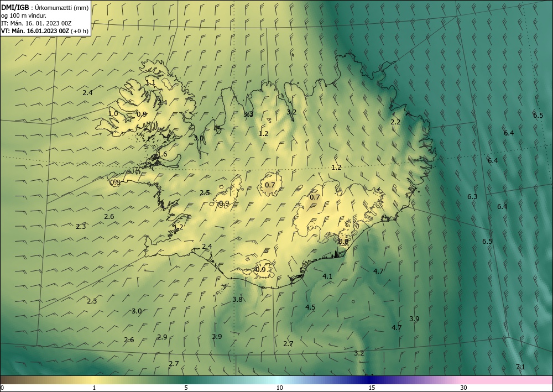Click the 3.3 value on the north coast
The image size is (553, 392).
tap(248, 114)
